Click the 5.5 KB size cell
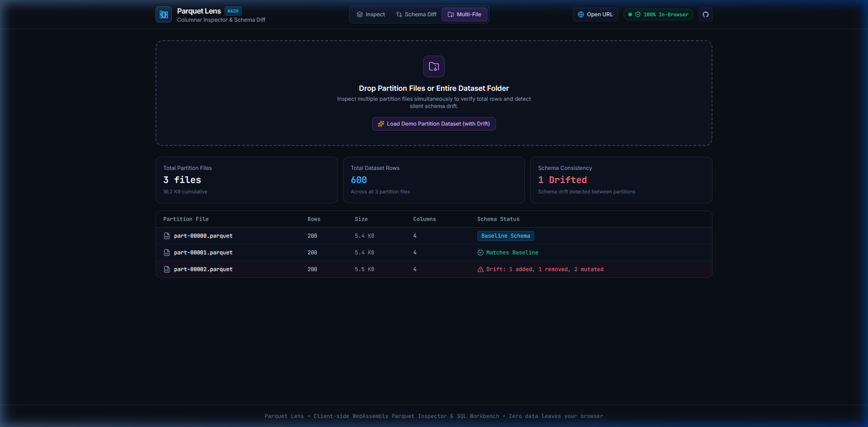Viewport: 868px width, 427px height. 364,269
